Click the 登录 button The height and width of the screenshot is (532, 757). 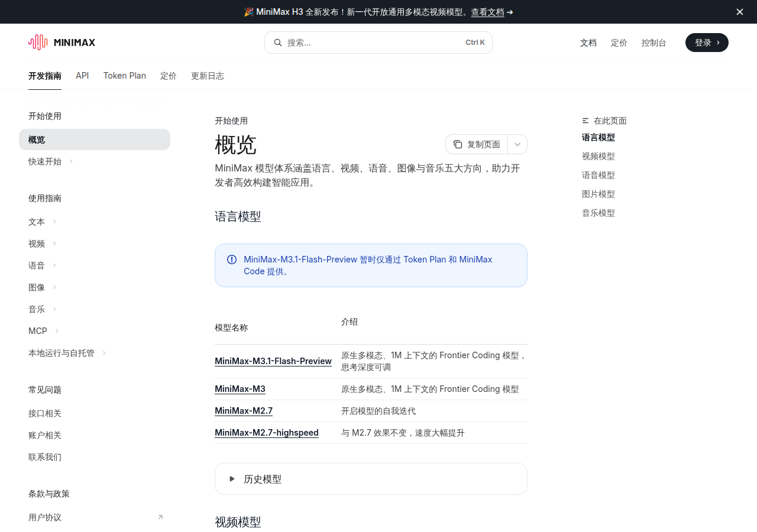[x=707, y=43]
